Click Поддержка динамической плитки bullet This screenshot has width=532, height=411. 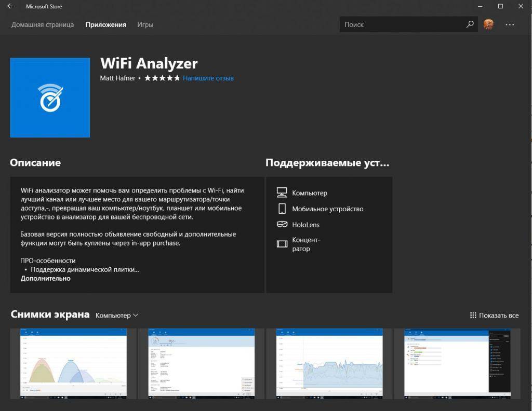pyautogui.click(x=85, y=269)
